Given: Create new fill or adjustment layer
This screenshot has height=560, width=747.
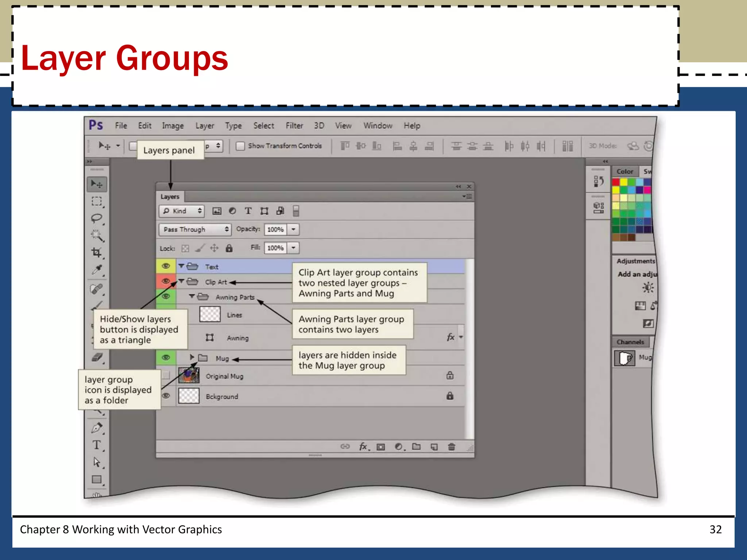Looking at the screenshot, I should click(399, 447).
